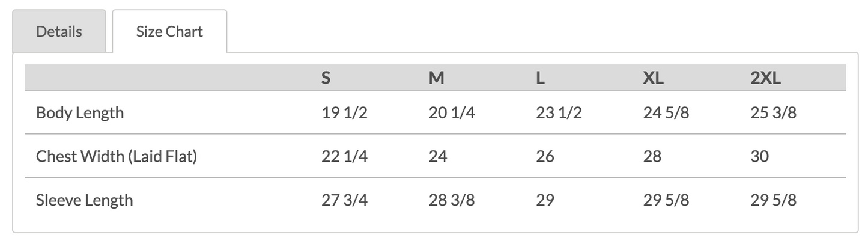Click the 20 1/4 body length cell
The height and width of the screenshot is (247, 868).
pos(451,112)
